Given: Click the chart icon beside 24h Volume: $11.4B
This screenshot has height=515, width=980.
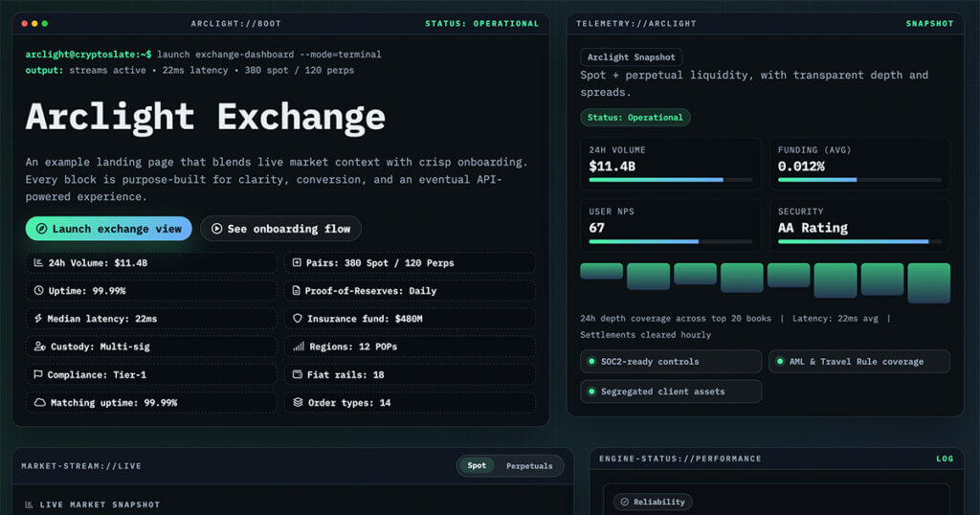Looking at the screenshot, I should pyautogui.click(x=38, y=262).
